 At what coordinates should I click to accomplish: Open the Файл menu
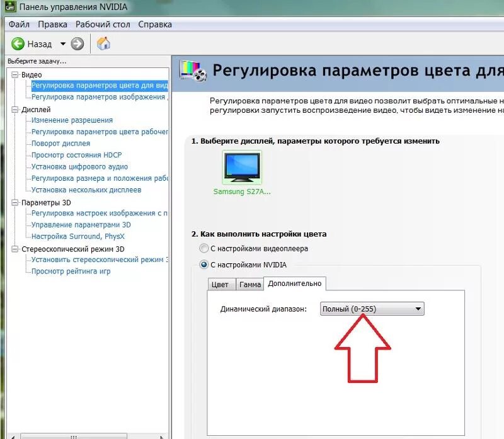point(19,25)
